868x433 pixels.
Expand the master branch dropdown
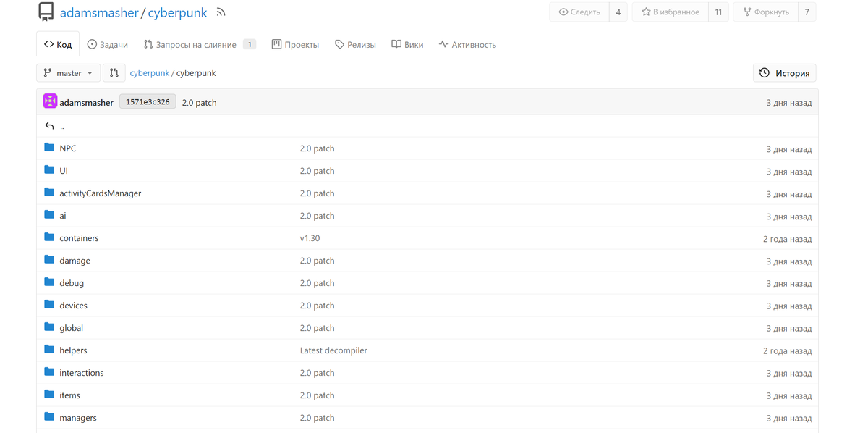[x=69, y=73]
